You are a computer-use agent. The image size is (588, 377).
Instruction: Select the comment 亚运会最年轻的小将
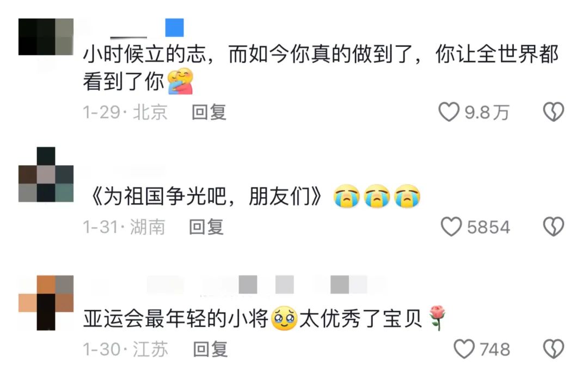pos(175,319)
